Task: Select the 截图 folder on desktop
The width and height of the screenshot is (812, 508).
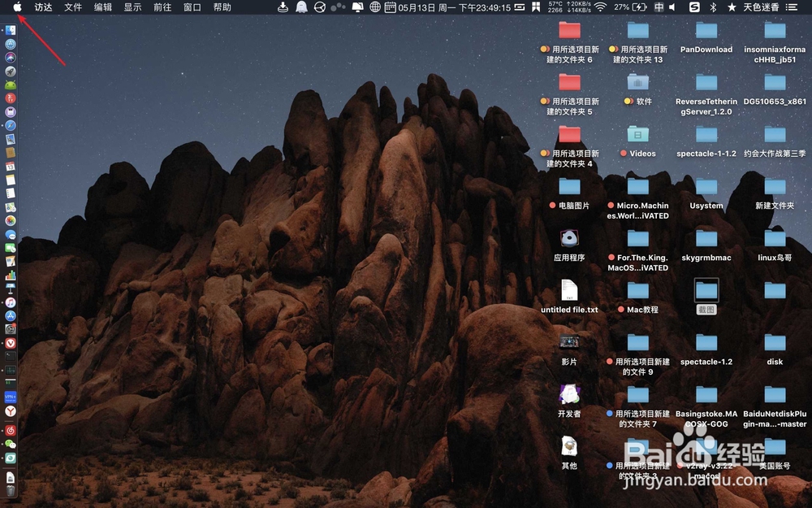Action: click(706, 297)
